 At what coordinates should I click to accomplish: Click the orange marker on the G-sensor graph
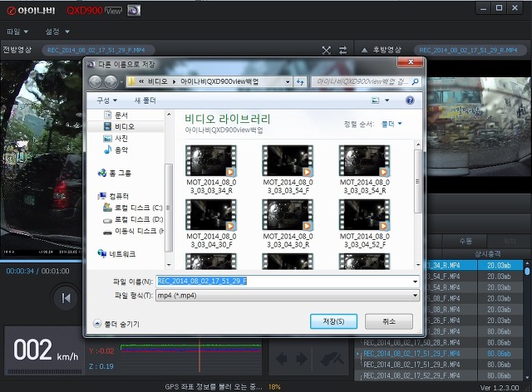pyautogui.click(x=199, y=355)
